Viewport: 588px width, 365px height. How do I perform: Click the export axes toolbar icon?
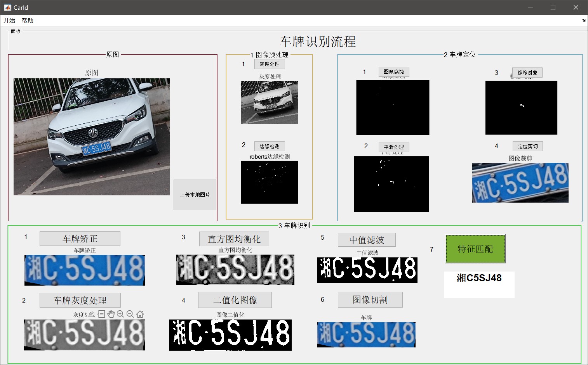click(91, 314)
